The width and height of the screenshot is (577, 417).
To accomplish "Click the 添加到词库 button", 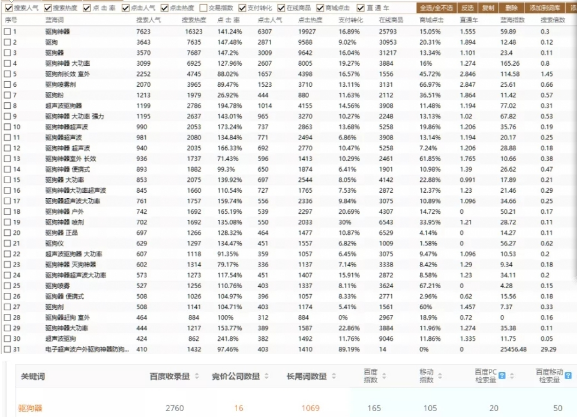I will coord(545,8).
